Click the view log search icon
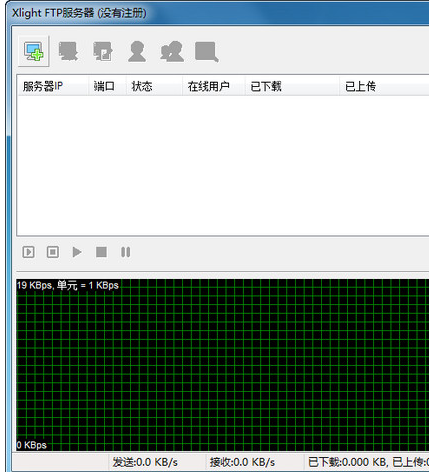This screenshot has width=429, height=472. click(207, 52)
